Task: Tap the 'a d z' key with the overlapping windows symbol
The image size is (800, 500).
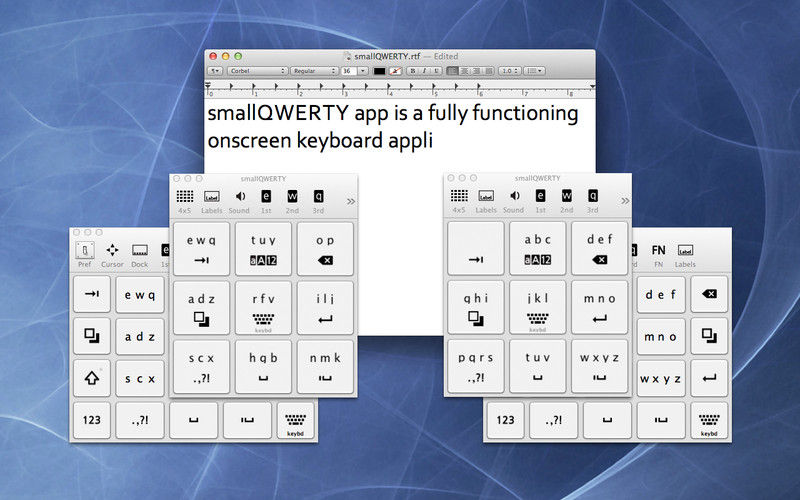Action: pos(202,308)
